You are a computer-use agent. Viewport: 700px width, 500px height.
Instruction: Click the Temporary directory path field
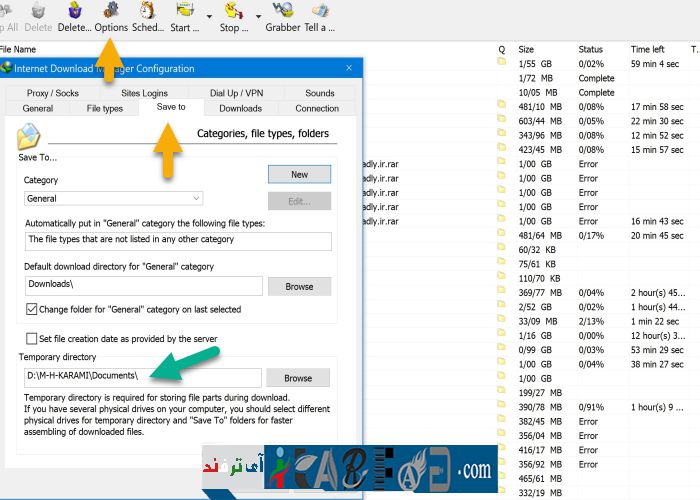tap(143, 378)
